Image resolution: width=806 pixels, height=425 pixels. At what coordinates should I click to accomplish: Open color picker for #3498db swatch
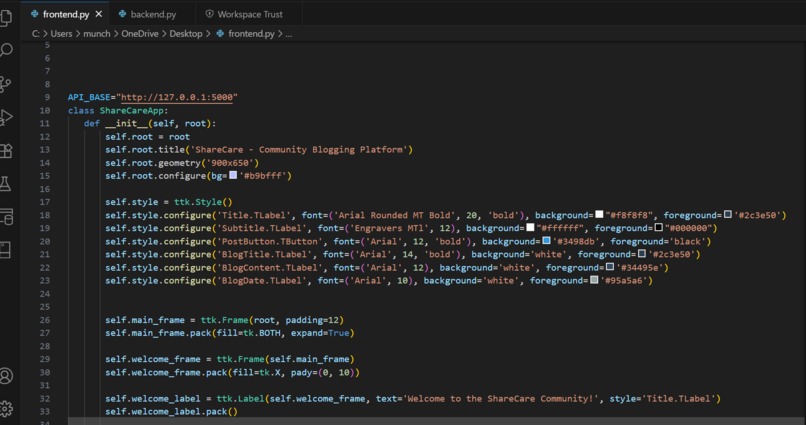[x=546, y=241]
